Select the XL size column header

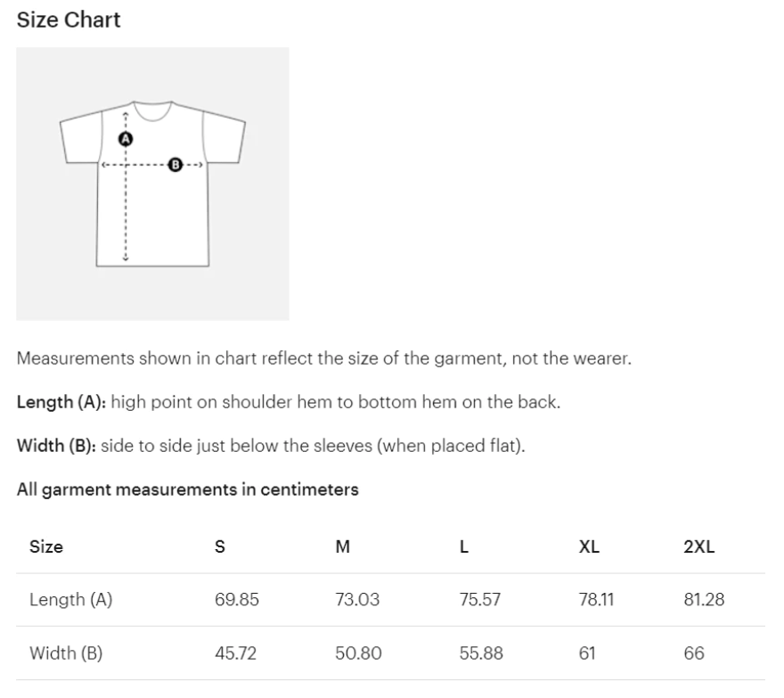coord(589,547)
